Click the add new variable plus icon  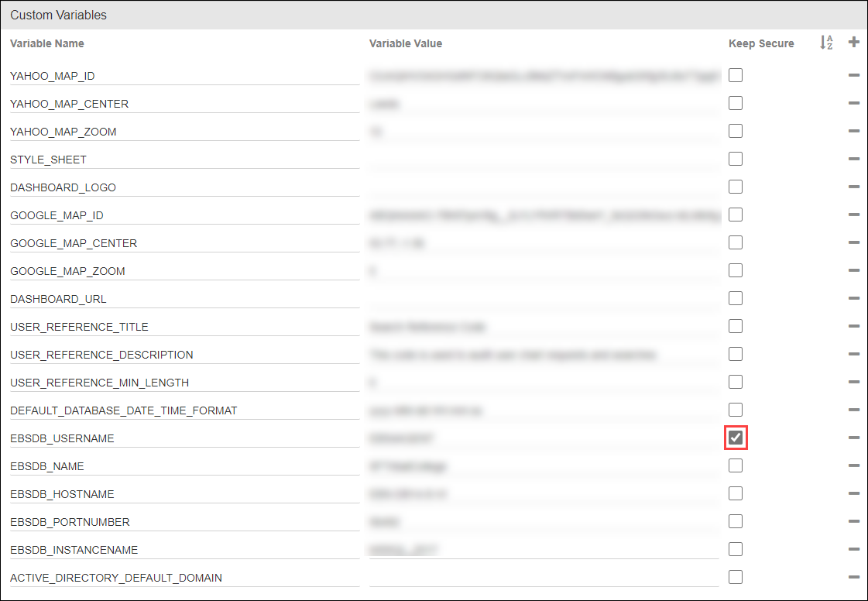pos(854,43)
